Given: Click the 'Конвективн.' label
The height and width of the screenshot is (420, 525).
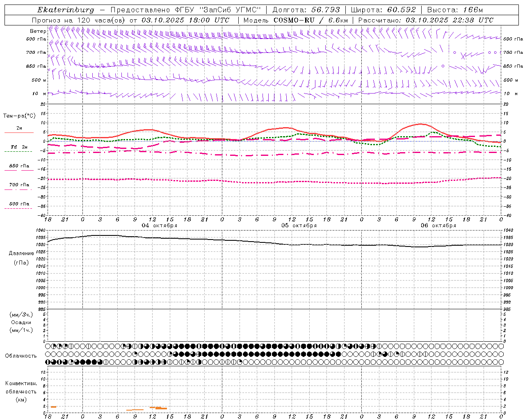Looking at the screenshot, I should [21, 383].
